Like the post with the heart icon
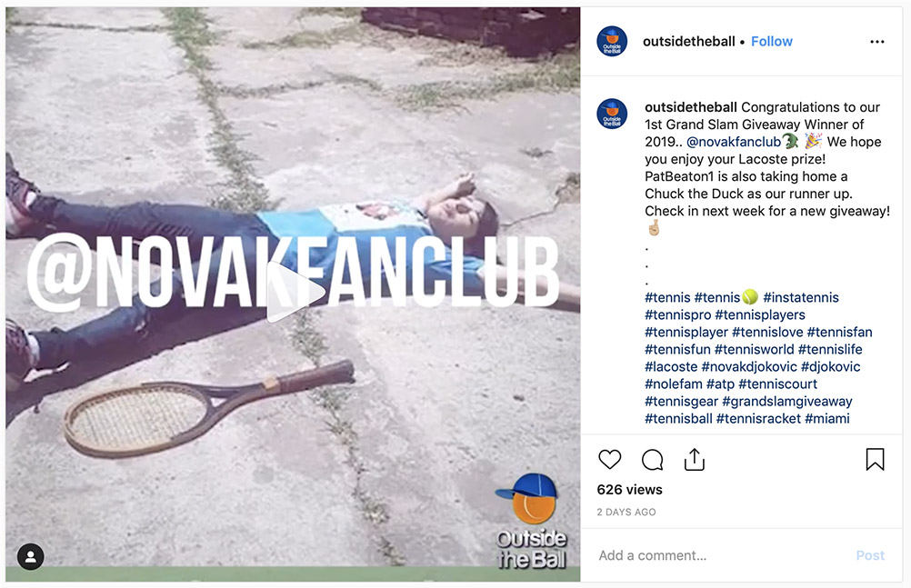This screenshot has height=588, width=911. [x=609, y=460]
